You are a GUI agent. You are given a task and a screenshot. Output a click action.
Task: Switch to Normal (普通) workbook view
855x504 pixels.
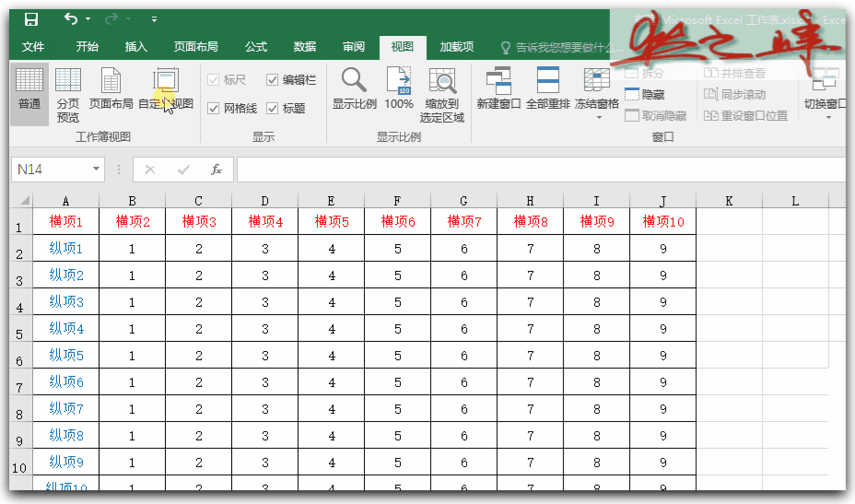[x=29, y=94]
